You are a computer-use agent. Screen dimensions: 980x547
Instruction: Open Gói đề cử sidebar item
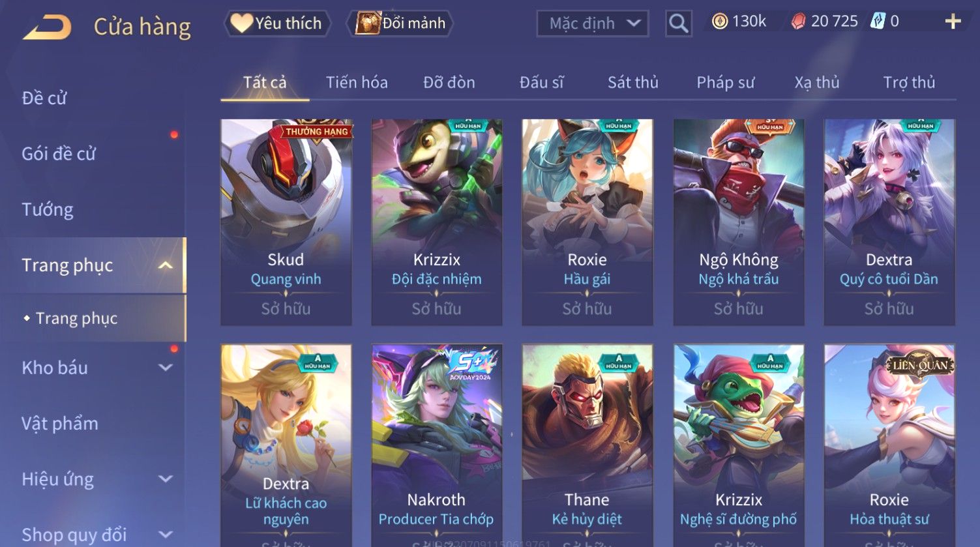59,154
